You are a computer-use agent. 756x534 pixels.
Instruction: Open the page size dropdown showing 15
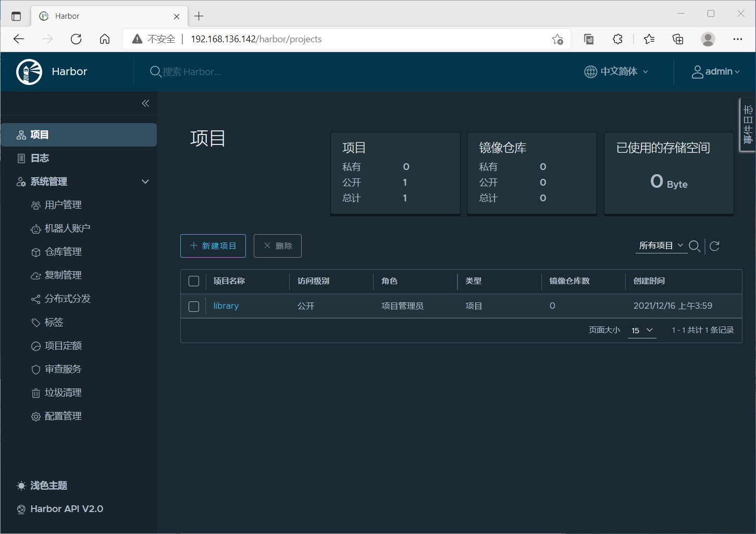point(641,330)
